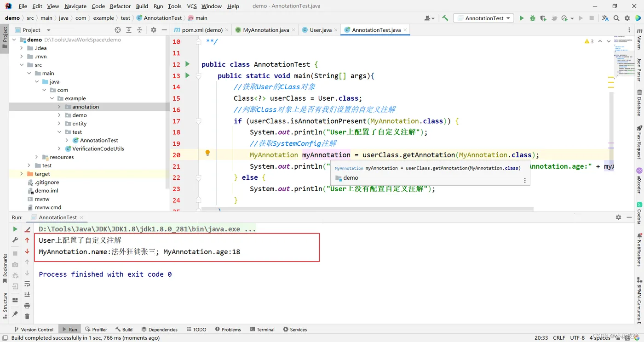Switch to the User.java editor tab

pyautogui.click(x=320, y=30)
